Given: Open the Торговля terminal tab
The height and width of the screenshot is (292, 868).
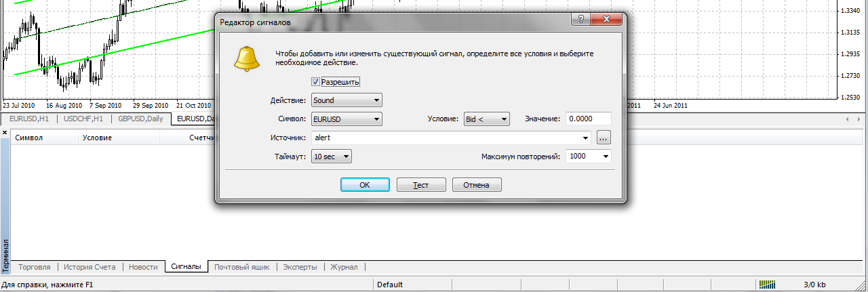Looking at the screenshot, I should [x=35, y=267].
